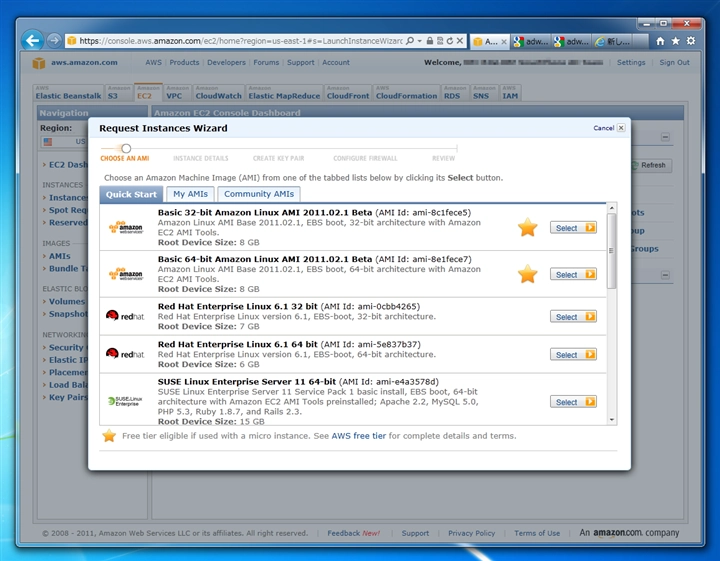The image size is (720, 561).
Task: Open the CloudFront service tab
Action: tap(348, 93)
